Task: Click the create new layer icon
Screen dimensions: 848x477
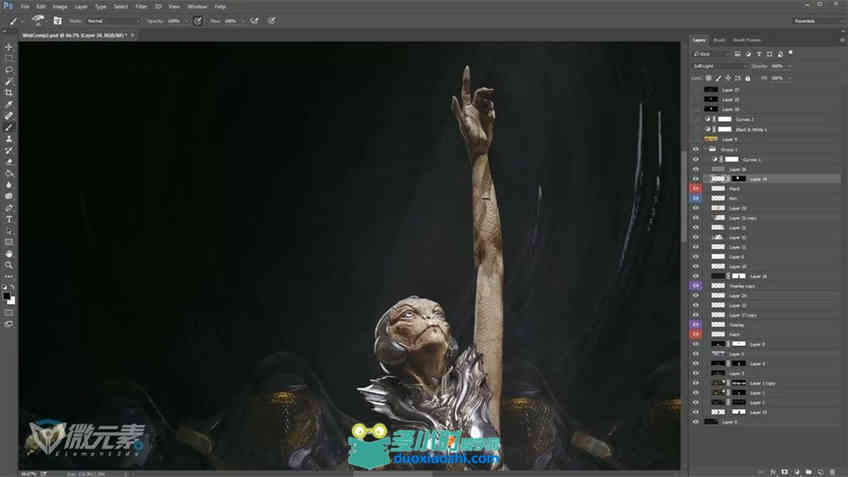Action: tap(820, 472)
